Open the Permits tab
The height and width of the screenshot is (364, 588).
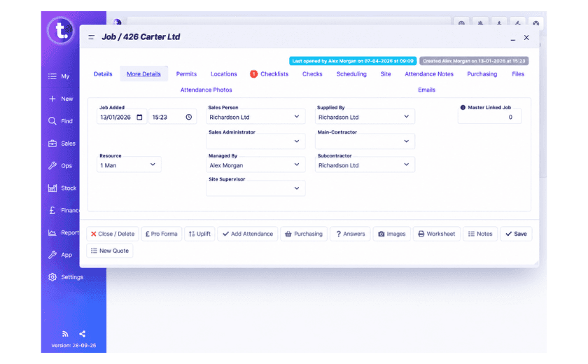click(x=186, y=74)
